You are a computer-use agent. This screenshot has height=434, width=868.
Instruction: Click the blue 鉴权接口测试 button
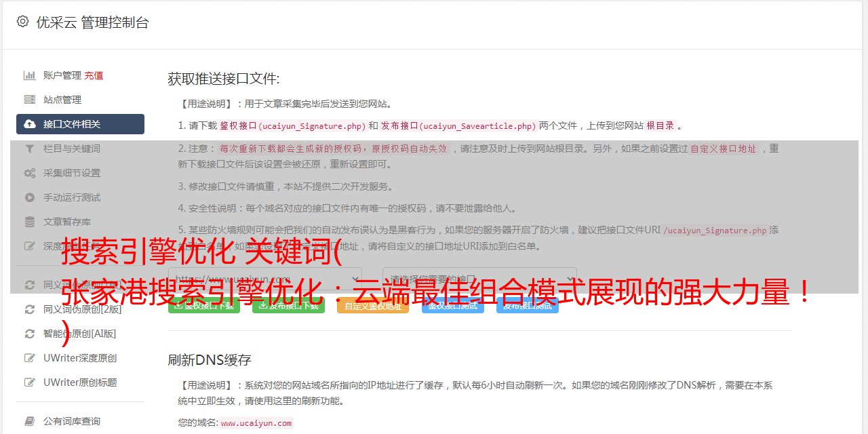click(452, 305)
